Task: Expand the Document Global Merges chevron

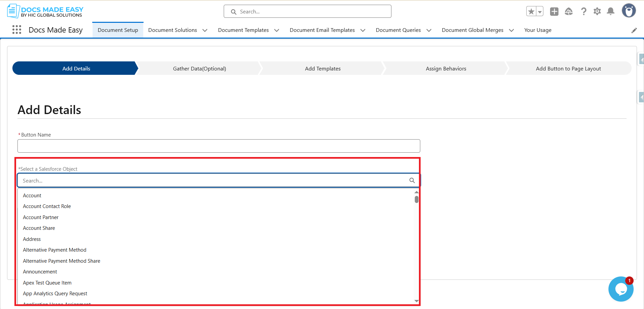Action: point(512,30)
